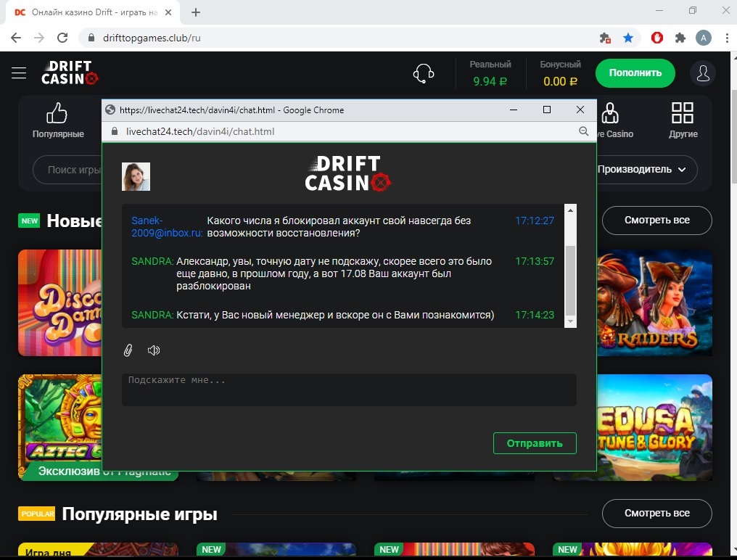
Task: Click the 17:12:27 message timestamp
Action: [535, 221]
